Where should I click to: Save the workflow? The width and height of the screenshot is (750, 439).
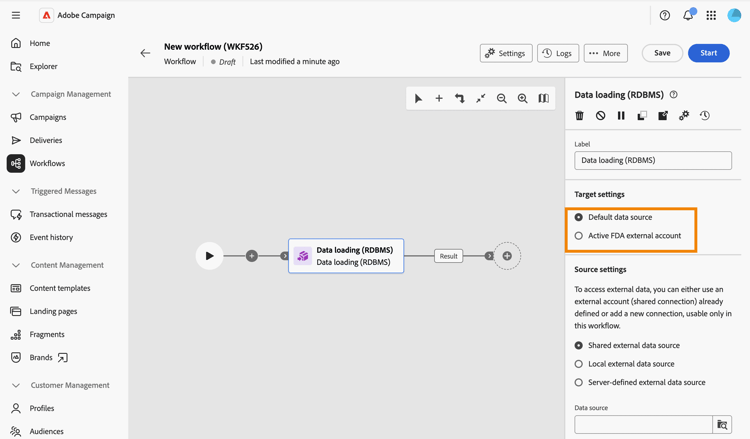pos(662,53)
